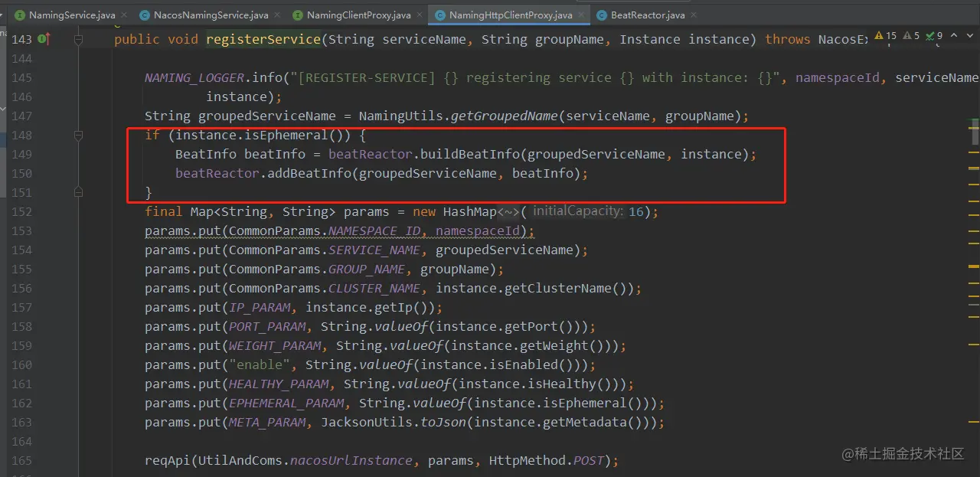Activate the NamingHttpClientProxy.java tab
This screenshot has width=980, height=477.
click(x=511, y=15)
